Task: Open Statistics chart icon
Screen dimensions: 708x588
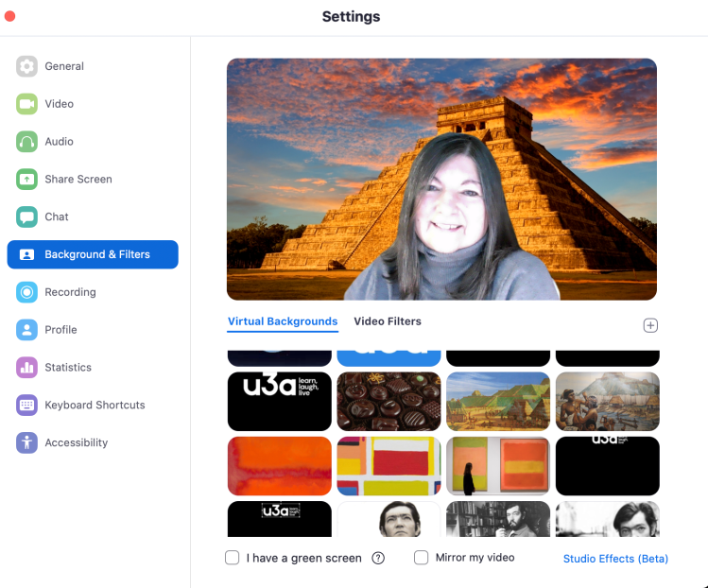Action: click(26, 367)
